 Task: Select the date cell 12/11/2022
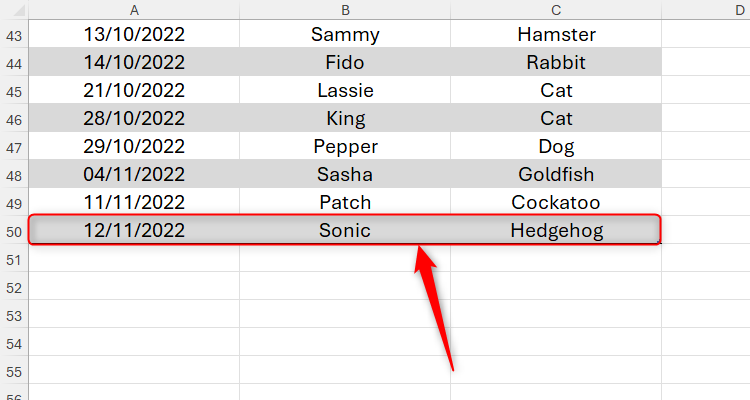134,230
